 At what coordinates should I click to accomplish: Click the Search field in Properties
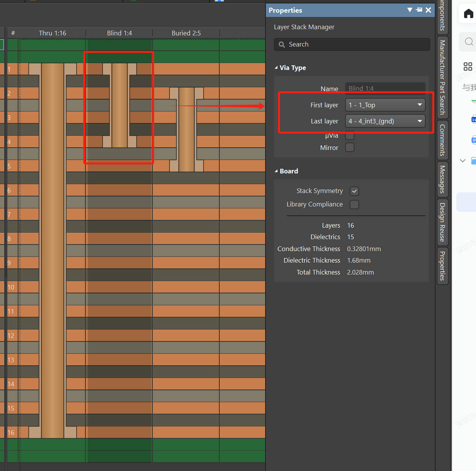352,44
